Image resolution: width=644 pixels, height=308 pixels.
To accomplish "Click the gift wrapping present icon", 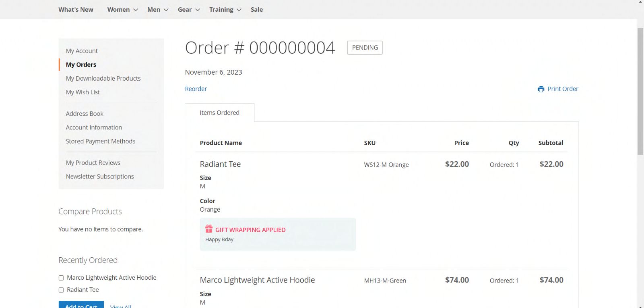I will pyautogui.click(x=209, y=229).
